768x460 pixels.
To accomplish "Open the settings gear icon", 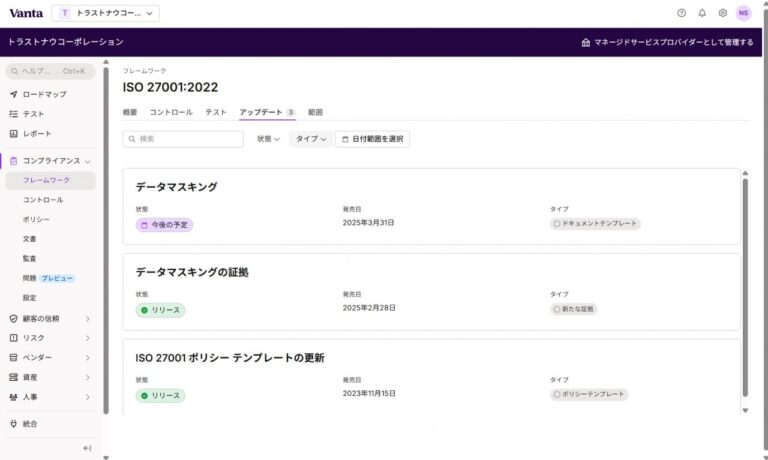I will (722, 13).
